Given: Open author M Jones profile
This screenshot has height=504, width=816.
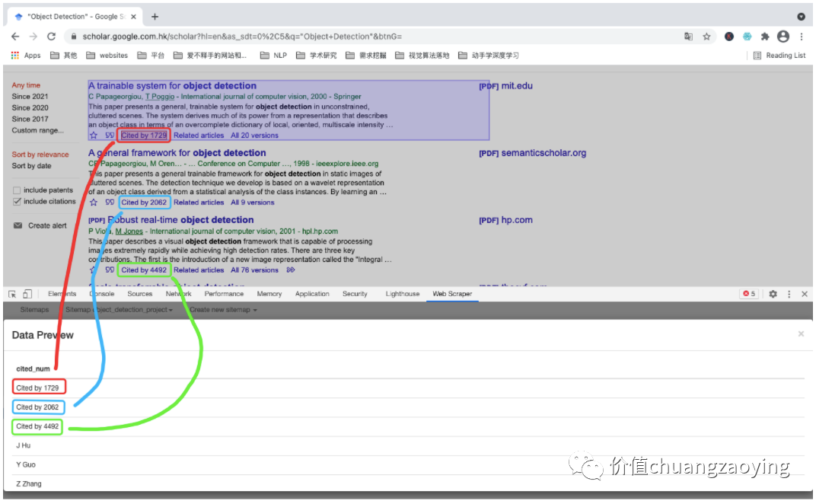Looking at the screenshot, I should tap(129, 231).
